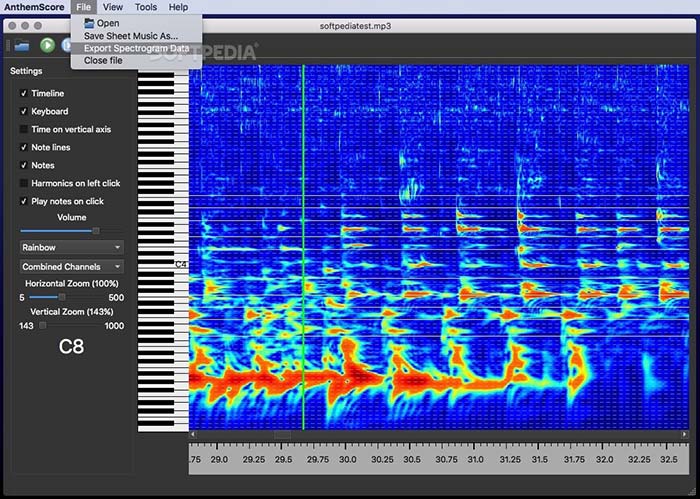Screen dimensions: 700x499
Task: Click the horizontal zoom maximum value 500
Action: [x=116, y=298]
